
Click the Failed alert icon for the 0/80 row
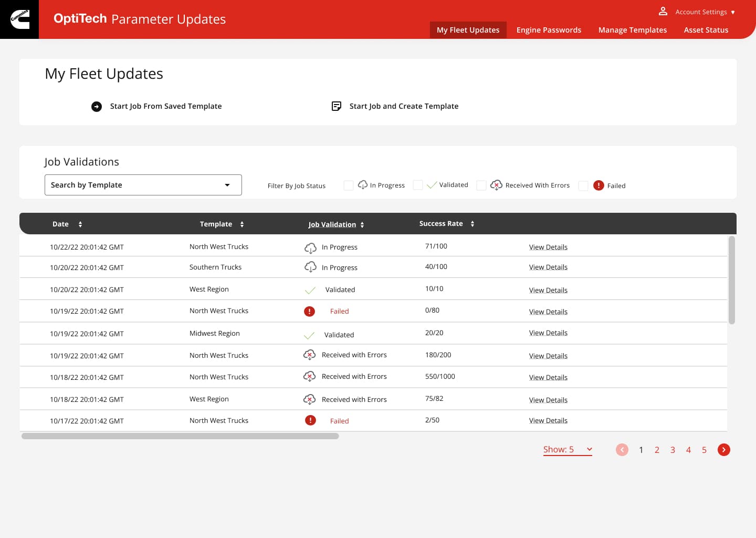[x=310, y=312]
